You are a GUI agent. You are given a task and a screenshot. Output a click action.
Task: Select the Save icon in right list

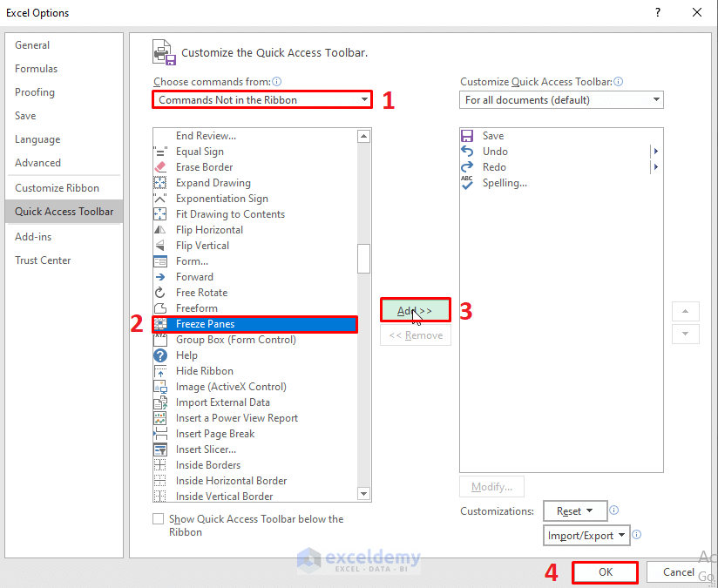[x=468, y=136]
